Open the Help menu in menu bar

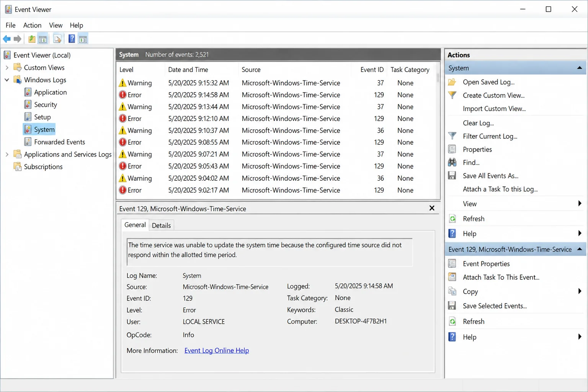pyautogui.click(x=76, y=25)
